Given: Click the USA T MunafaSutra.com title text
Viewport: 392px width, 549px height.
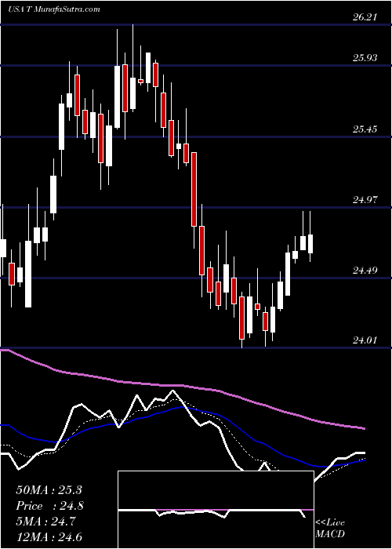Looking at the screenshot, I should [x=54, y=9].
